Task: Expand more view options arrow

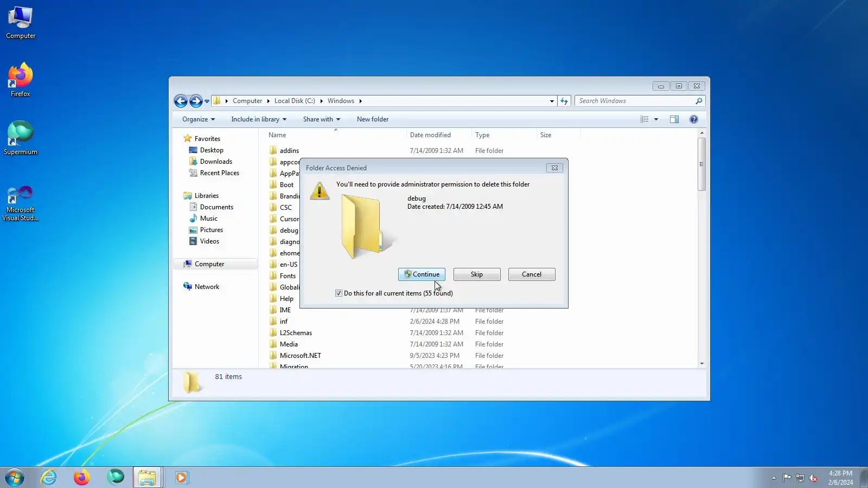Action: pos(656,119)
